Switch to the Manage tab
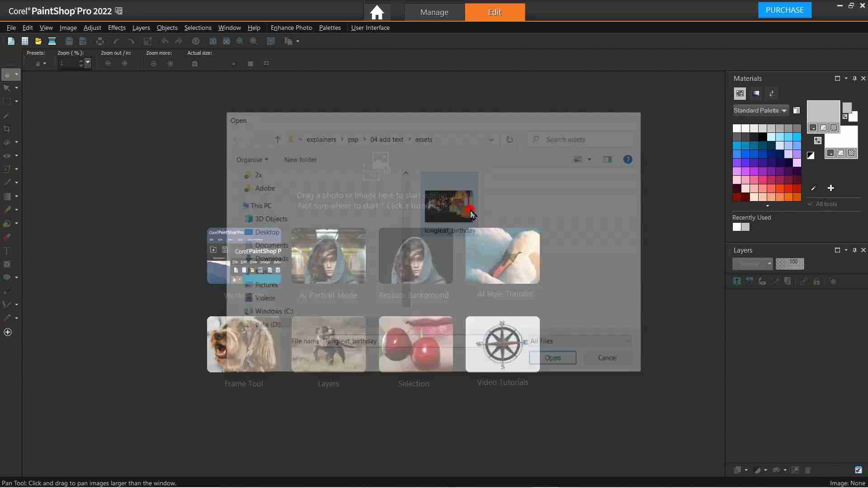This screenshot has width=868, height=488. (x=434, y=12)
